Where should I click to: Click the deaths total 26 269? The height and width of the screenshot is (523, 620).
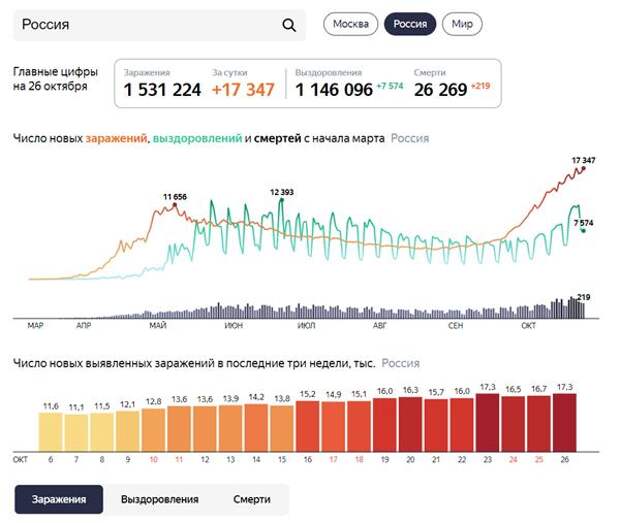(x=440, y=90)
